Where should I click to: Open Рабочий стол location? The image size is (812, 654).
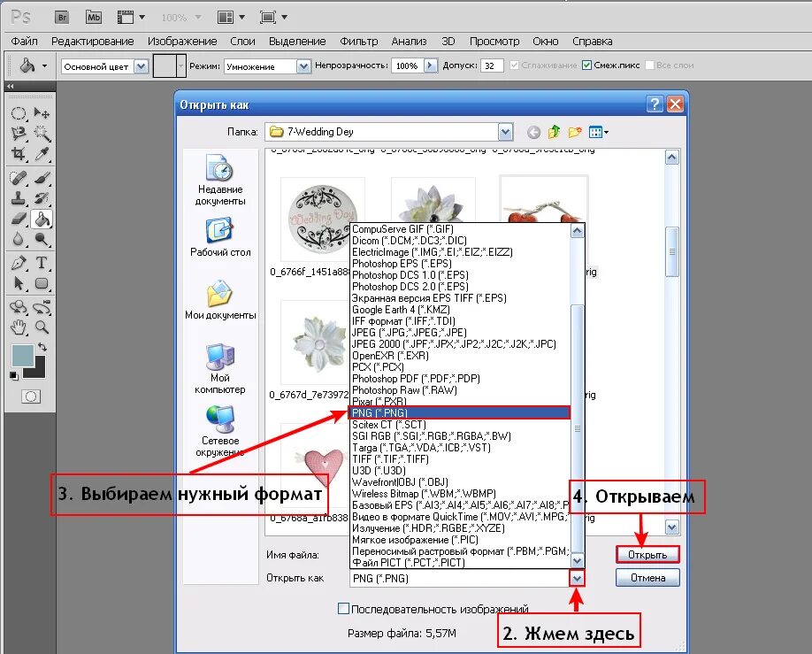click(220, 237)
